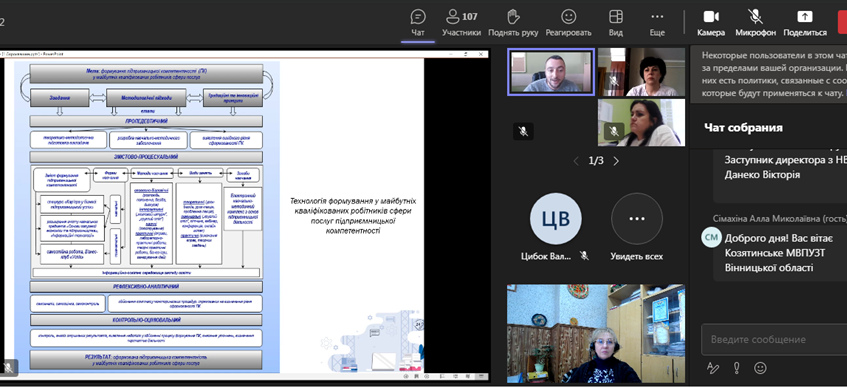Screen dimensions: 847x388
Task: Click muted mic icon of black tile
Action: [x=523, y=131]
